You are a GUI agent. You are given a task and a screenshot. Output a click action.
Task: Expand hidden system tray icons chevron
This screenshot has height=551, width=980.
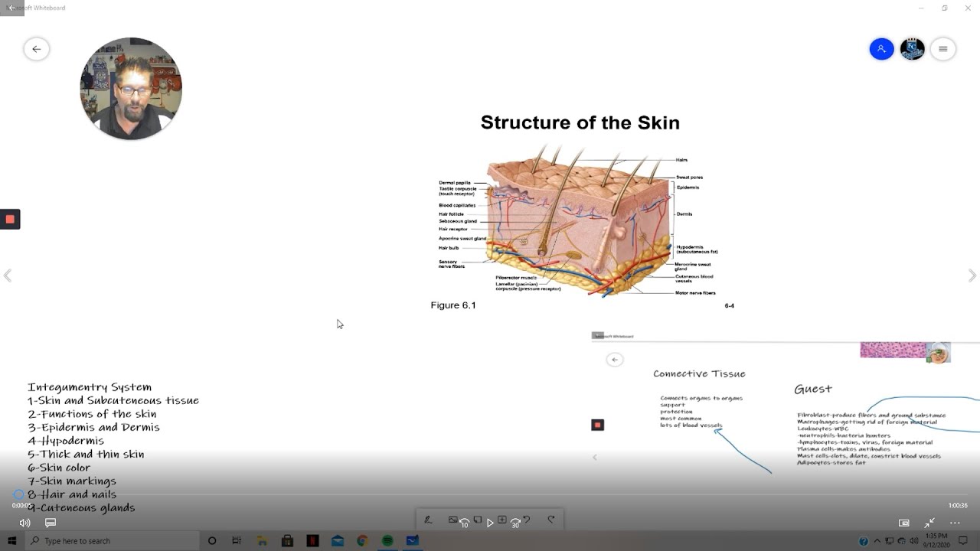point(877,541)
